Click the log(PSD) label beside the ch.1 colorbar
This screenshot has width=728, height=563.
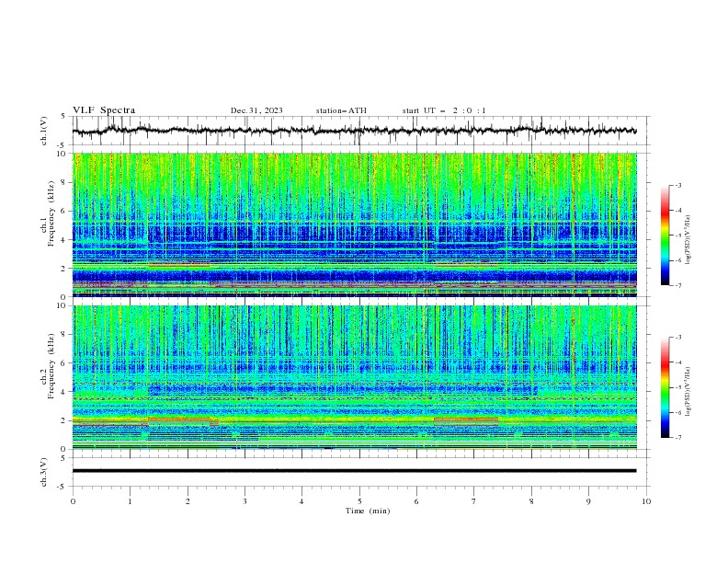tap(688, 240)
